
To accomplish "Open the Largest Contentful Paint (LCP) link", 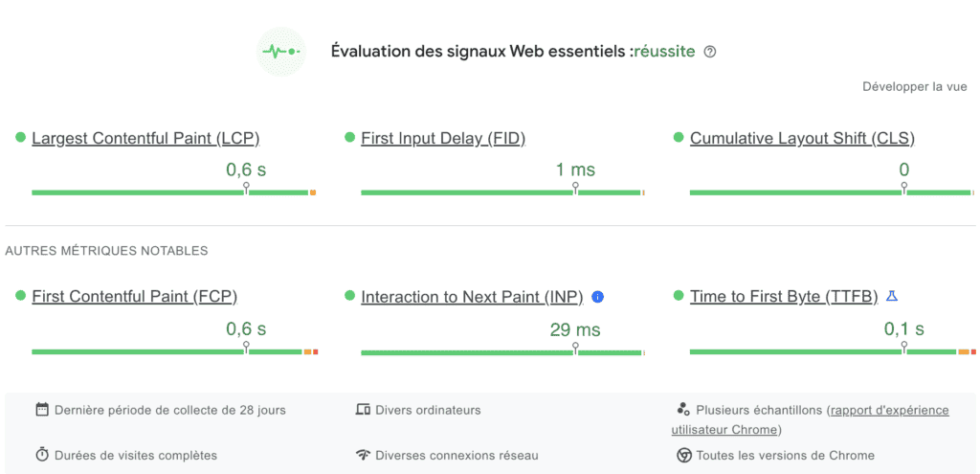I will (145, 138).
